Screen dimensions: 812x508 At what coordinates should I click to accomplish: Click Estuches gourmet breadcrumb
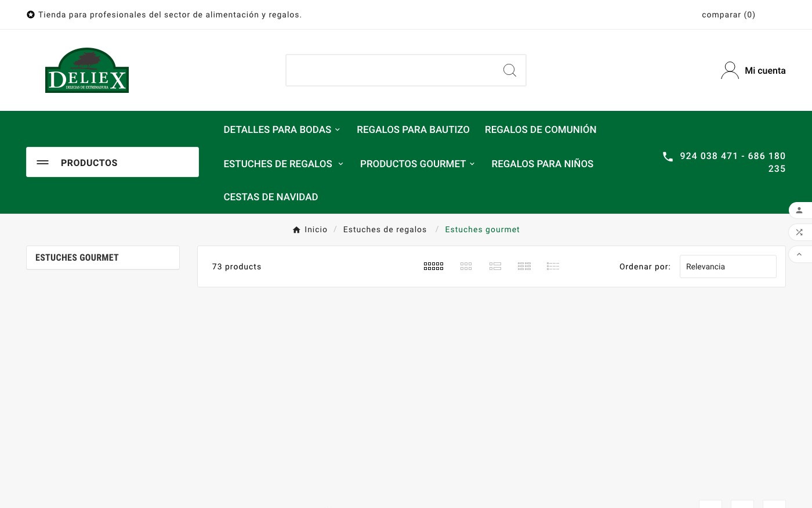coord(482,230)
